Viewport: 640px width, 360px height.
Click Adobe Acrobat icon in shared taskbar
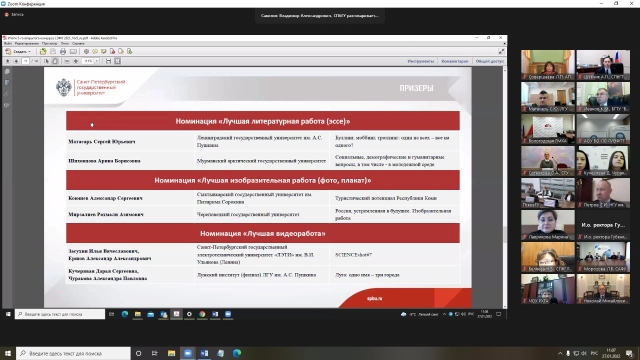[x=176, y=314]
